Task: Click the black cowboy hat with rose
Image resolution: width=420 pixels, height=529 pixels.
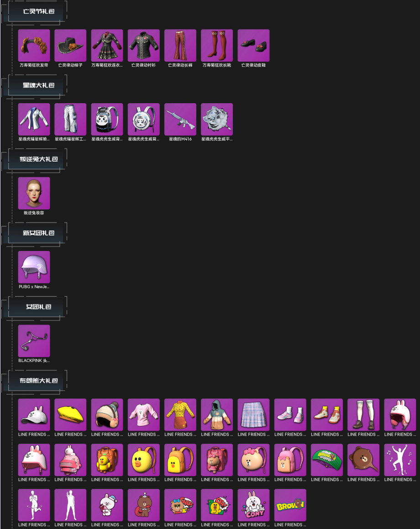Action: (70, 45)
